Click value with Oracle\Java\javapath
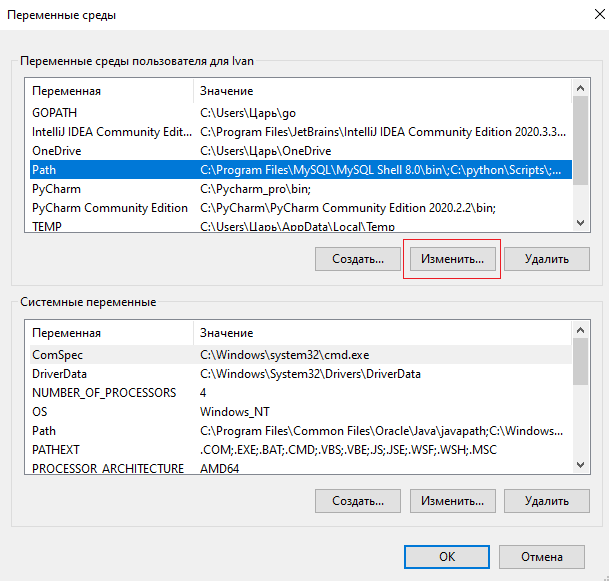 (381, 431)
